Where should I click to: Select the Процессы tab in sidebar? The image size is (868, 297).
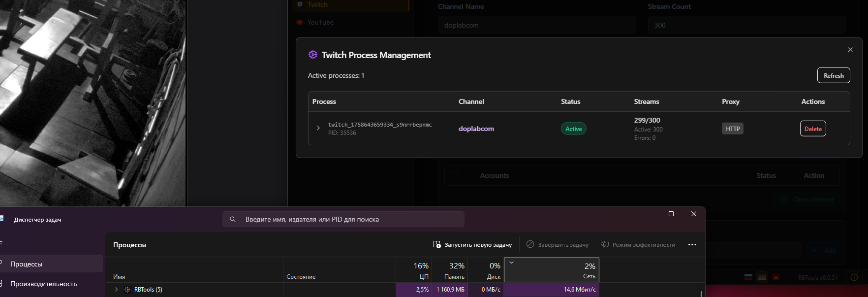27,264
